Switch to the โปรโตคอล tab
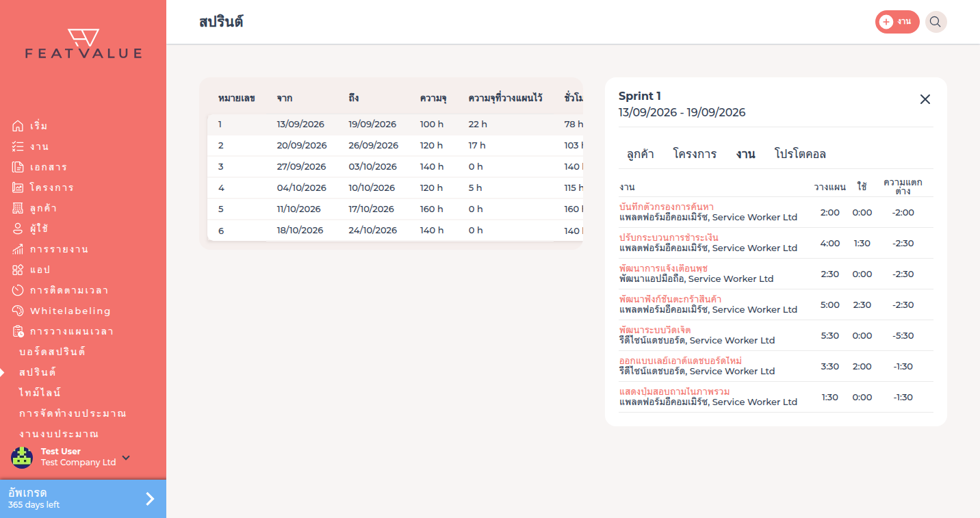Image resolution: width=980 pixels, height=518 pixels. (800, 154)
